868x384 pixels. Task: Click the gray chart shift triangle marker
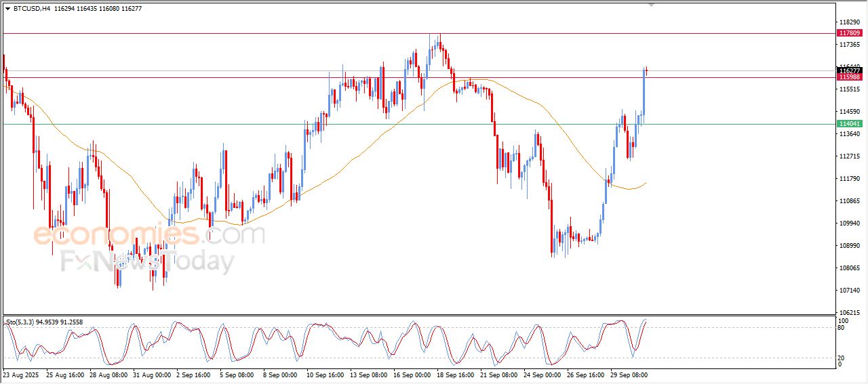[x=652, y=5]
